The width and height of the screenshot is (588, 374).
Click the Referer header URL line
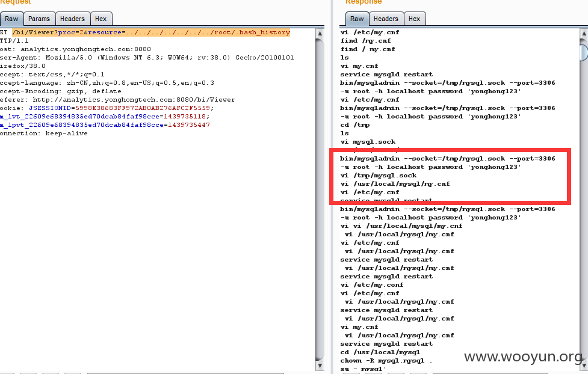(117, 100)
